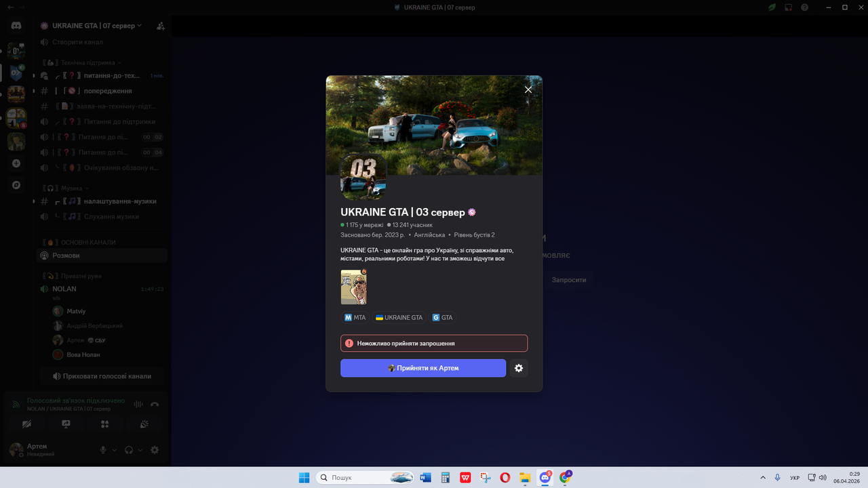
Task: Select user Артем in voice channel list
Action: pyautogui.click(x=108, y=340)
